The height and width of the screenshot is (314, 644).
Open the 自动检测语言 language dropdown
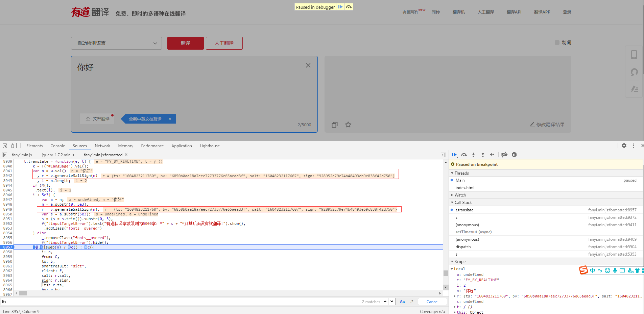(116, 43)
